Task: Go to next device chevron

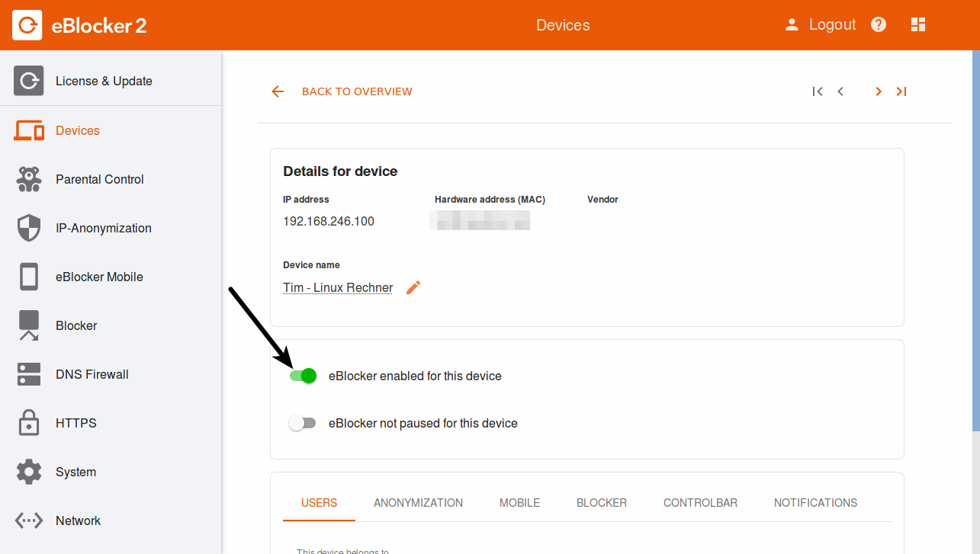Action: [879, 91]
